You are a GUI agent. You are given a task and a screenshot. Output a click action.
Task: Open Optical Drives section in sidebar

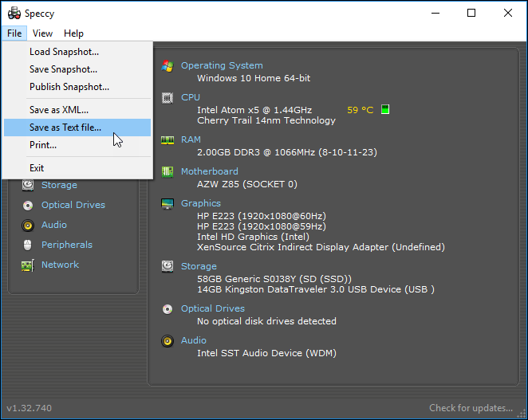pyautogui.click(x=73, y=205)
